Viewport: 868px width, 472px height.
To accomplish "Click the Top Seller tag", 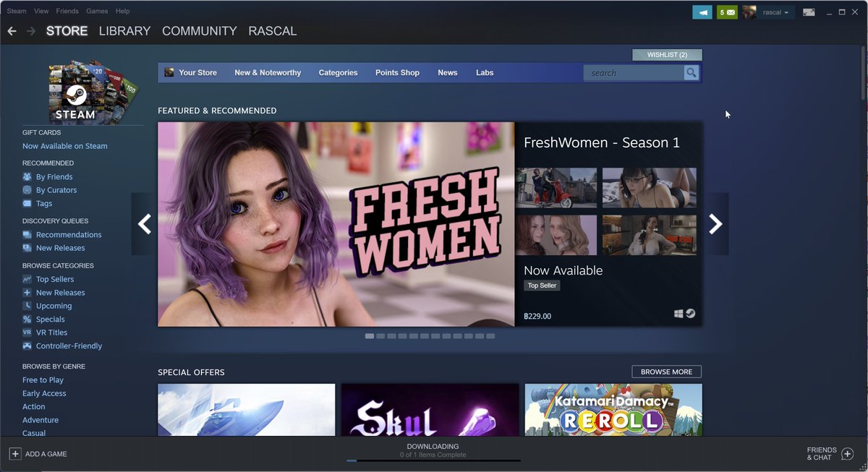I will coord(542,286).
